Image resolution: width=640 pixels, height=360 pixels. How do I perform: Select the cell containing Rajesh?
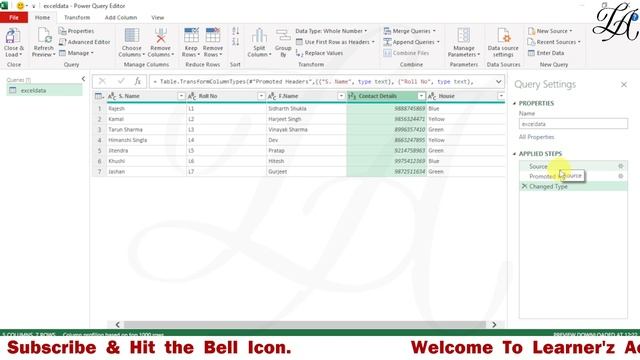pos(146,109)
